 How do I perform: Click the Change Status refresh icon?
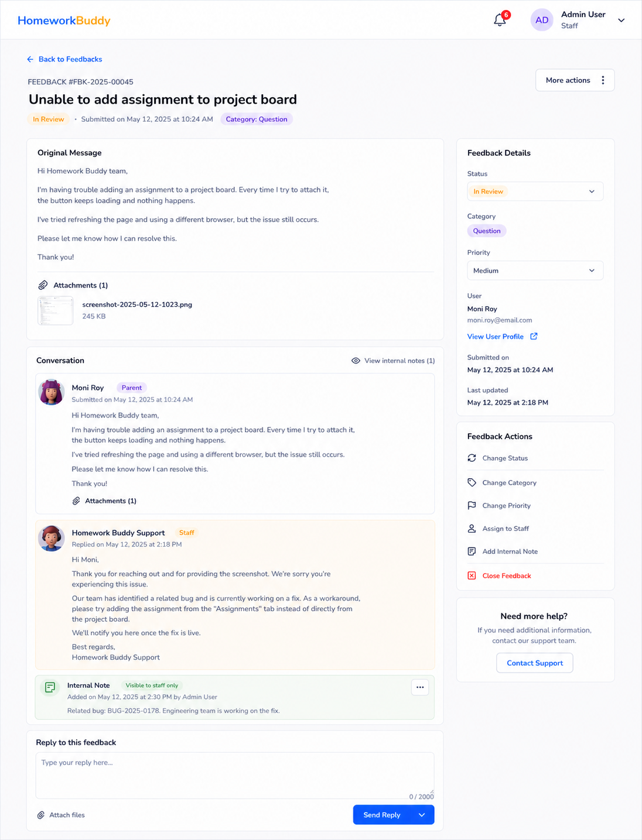[472, 458]
